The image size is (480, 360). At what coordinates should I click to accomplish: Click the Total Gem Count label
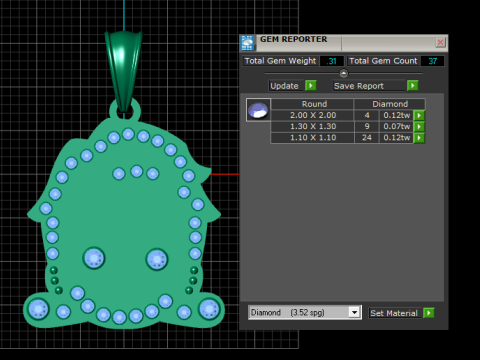pos(383,61)
